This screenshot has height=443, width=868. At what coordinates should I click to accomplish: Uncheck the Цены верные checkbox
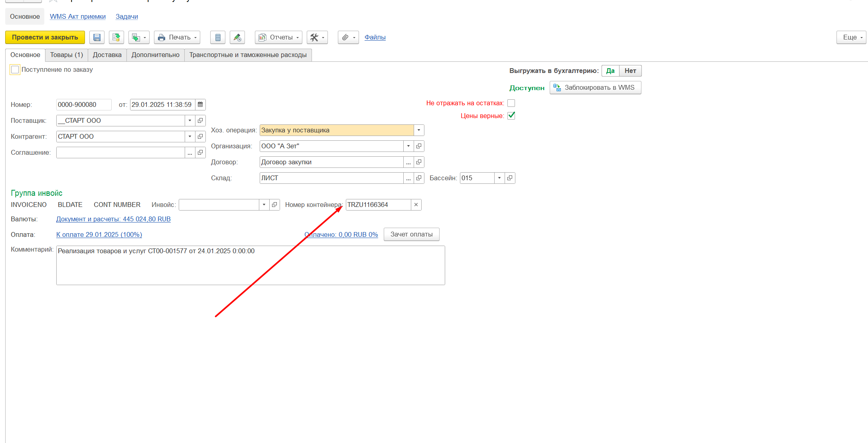click(x=511, y=116)
